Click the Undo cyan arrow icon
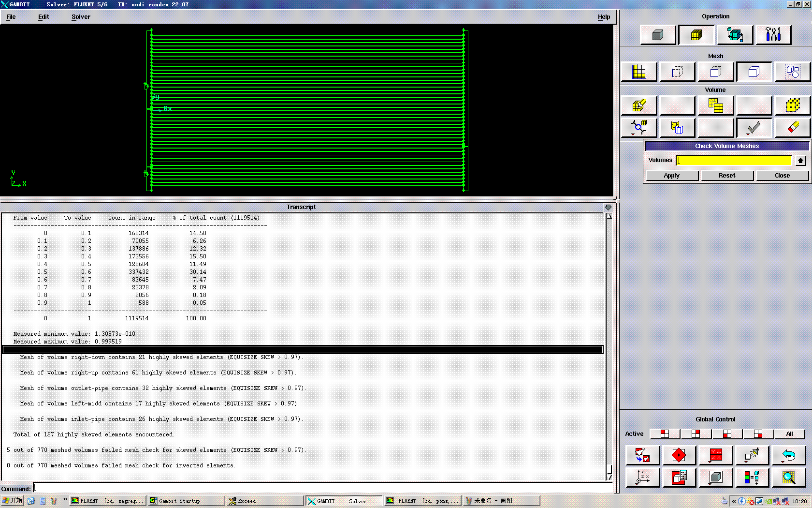Image resolution: width=812 pixels, height=508 pixels. pyautogui.click(x=789, y=455)
